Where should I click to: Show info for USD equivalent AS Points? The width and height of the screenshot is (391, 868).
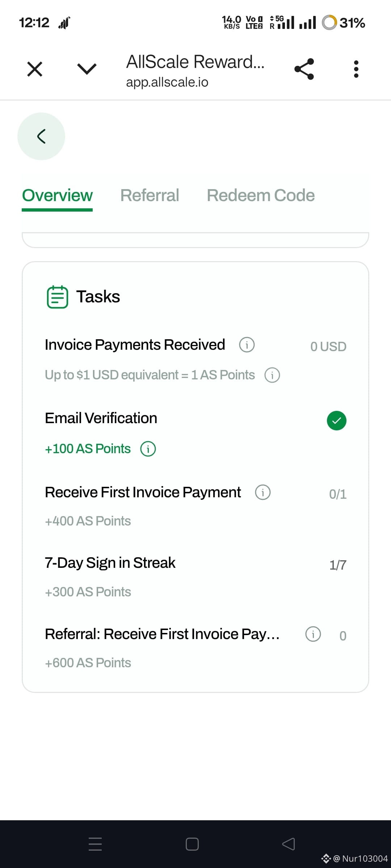272,375
